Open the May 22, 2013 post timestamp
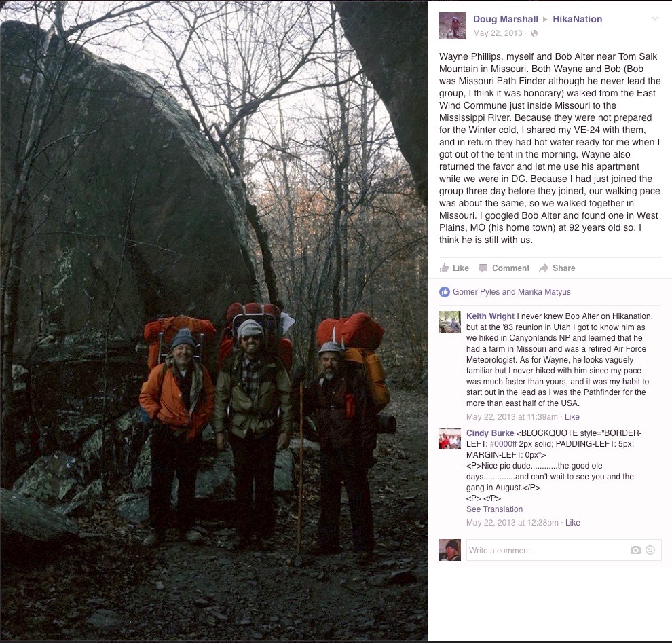Image resolution: width=672 pixels, height=643 pixels. click(498, 33)
